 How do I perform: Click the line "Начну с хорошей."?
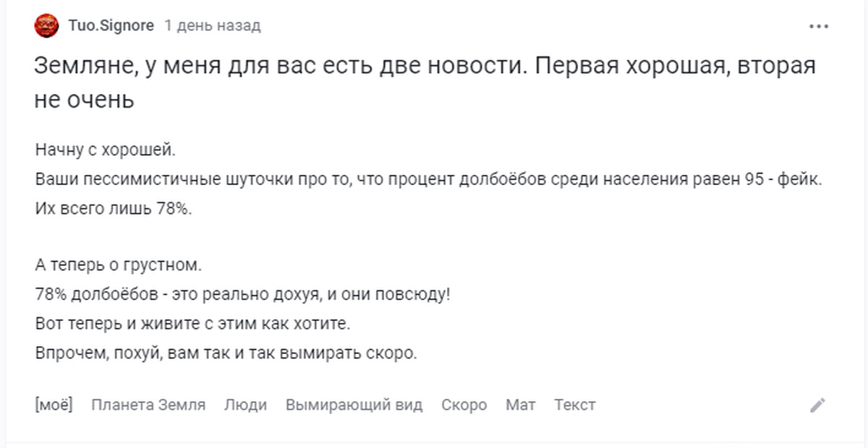click(x=106, y=150)
